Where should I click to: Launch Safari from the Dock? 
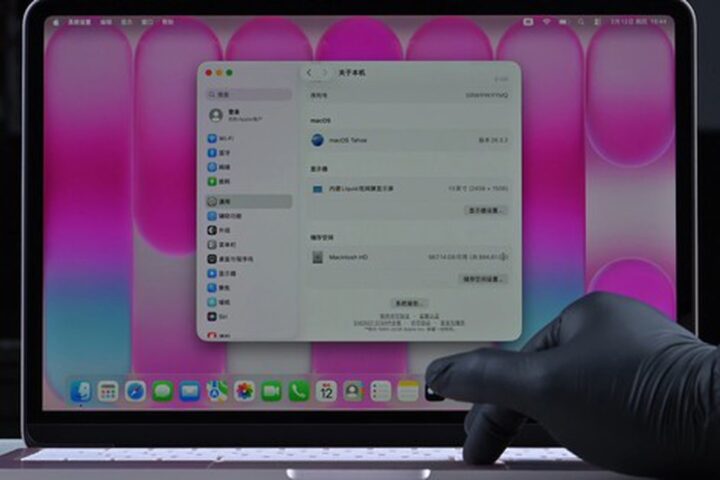(x=135, y=391)
